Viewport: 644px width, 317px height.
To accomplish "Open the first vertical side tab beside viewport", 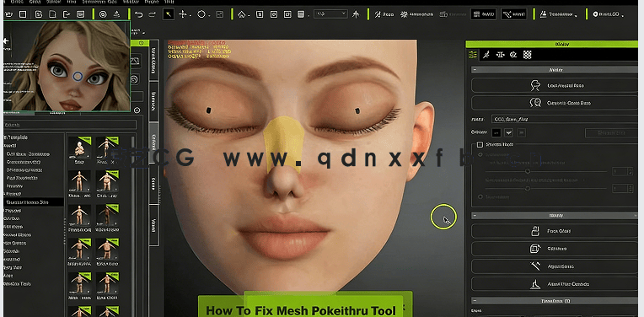I will (154, 60).
